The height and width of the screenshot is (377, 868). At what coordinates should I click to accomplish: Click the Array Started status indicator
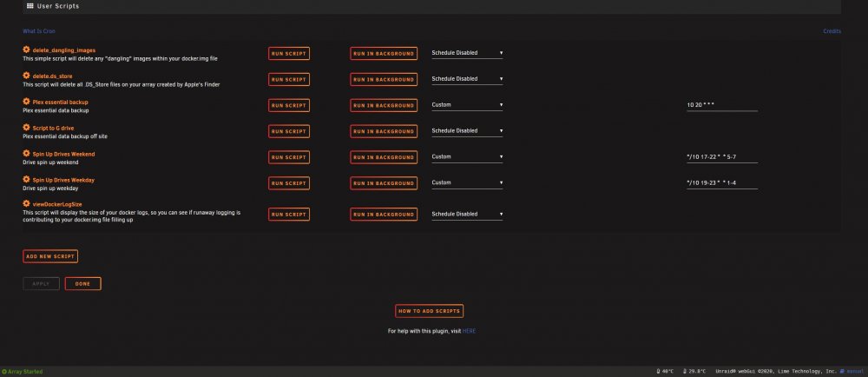click(23, 372)
